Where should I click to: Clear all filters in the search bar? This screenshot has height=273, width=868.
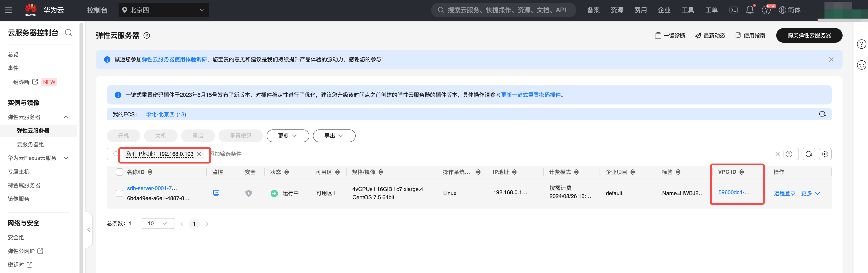coord(777,154)
